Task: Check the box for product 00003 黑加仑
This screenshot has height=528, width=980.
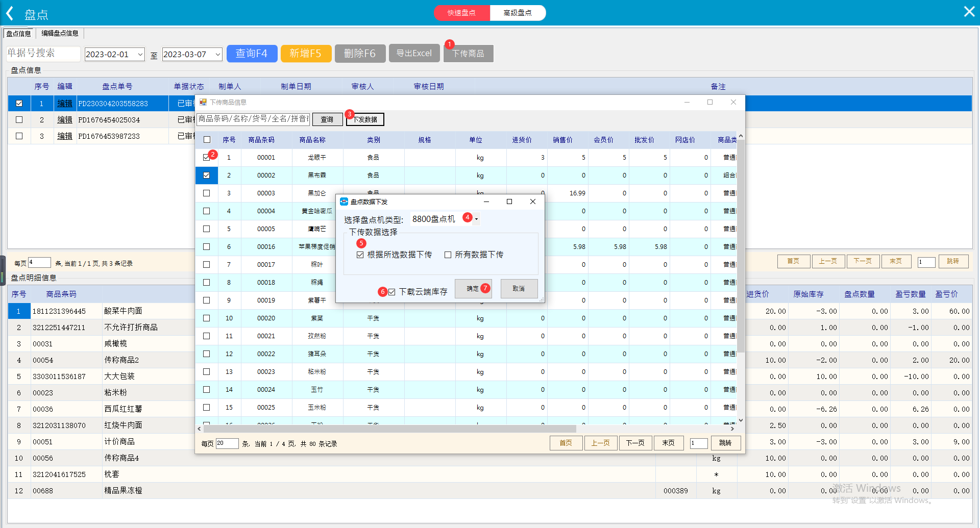Action: [207, 193]
